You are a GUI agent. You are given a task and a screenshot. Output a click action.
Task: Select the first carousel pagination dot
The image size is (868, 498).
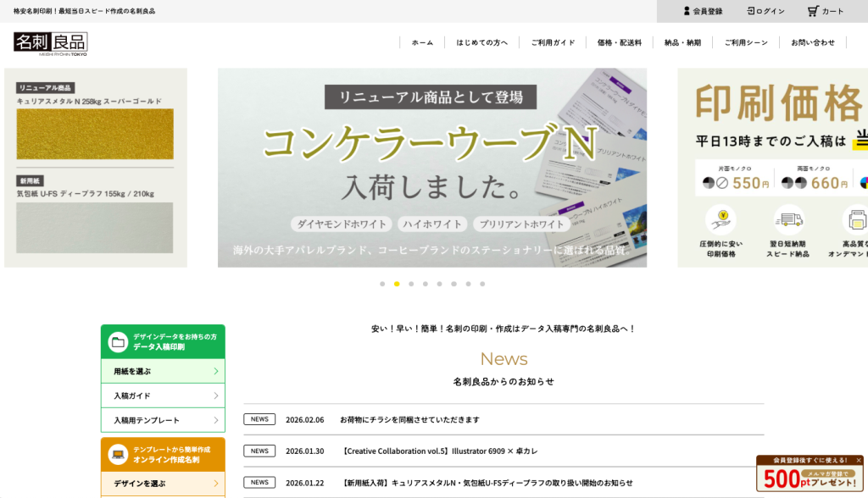(382, 284)
